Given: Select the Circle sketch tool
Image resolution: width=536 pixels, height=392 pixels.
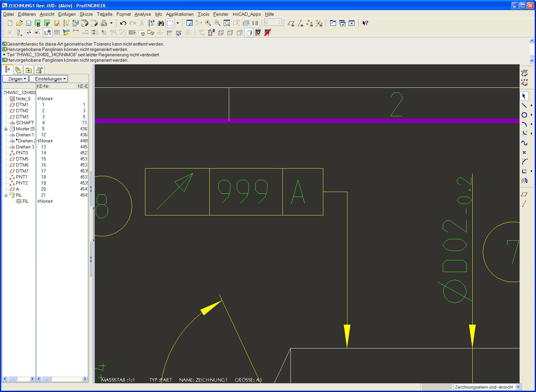Looking at the screenshot, I should (x=524, y=115).
